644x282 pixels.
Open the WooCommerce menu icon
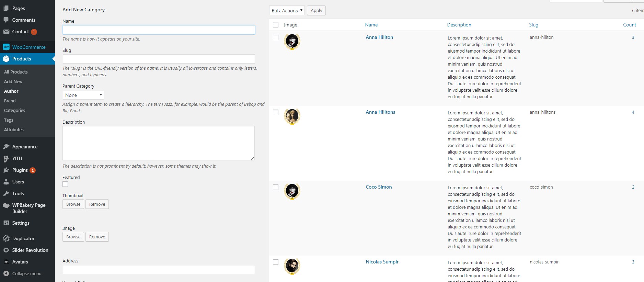tap(6, 47)
